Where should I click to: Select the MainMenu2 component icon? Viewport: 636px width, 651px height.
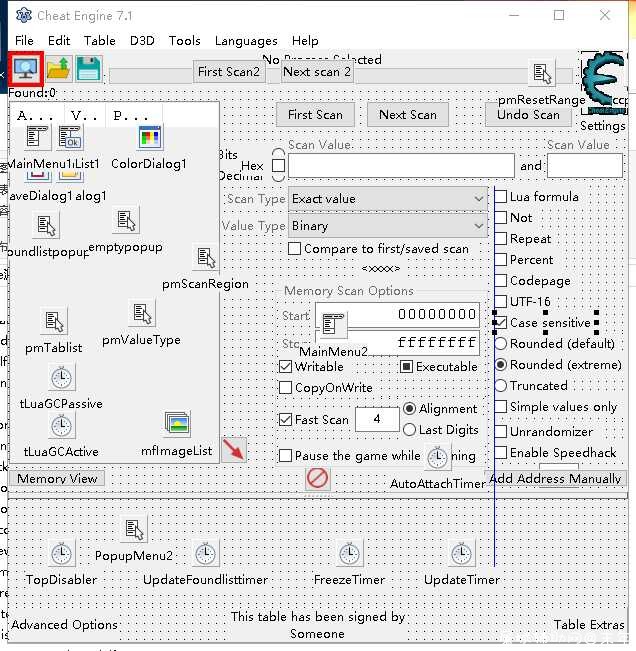point(333,324)
